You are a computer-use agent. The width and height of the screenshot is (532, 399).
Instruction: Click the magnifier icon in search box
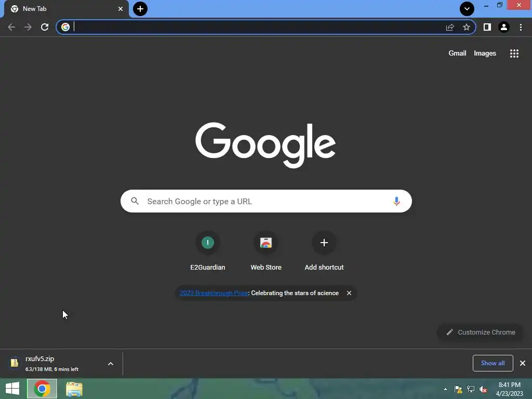point(135,201)
